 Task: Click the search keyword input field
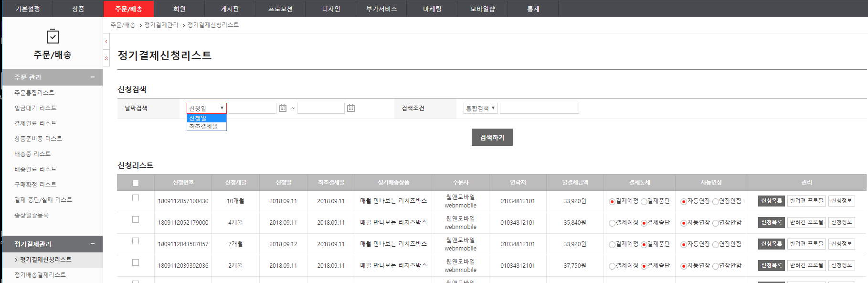click(539, 109)
